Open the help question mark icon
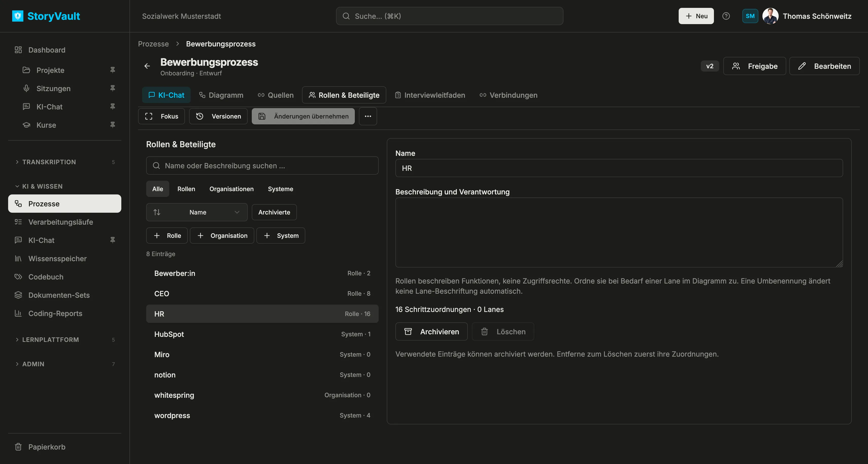 (726, 16)
